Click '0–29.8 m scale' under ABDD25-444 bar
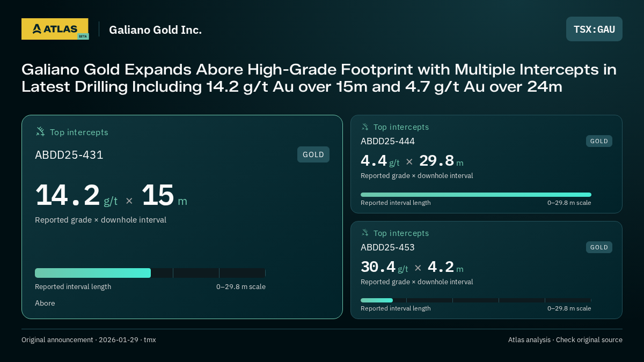The image size is (644, 362). [569, 203]
